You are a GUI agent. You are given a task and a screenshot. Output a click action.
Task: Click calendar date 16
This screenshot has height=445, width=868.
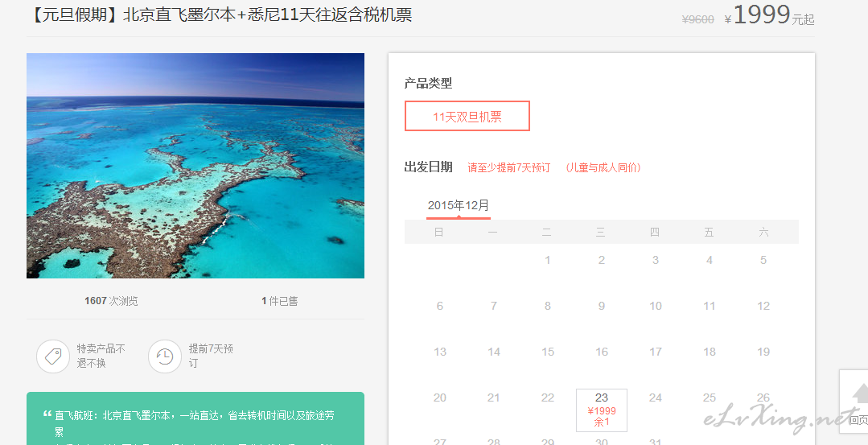[x=602, y=352]
